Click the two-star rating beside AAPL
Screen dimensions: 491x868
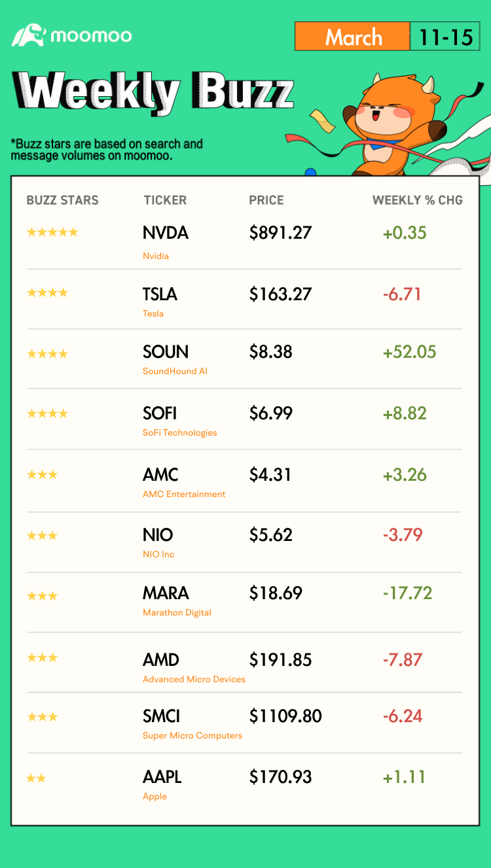coord(36,778)
